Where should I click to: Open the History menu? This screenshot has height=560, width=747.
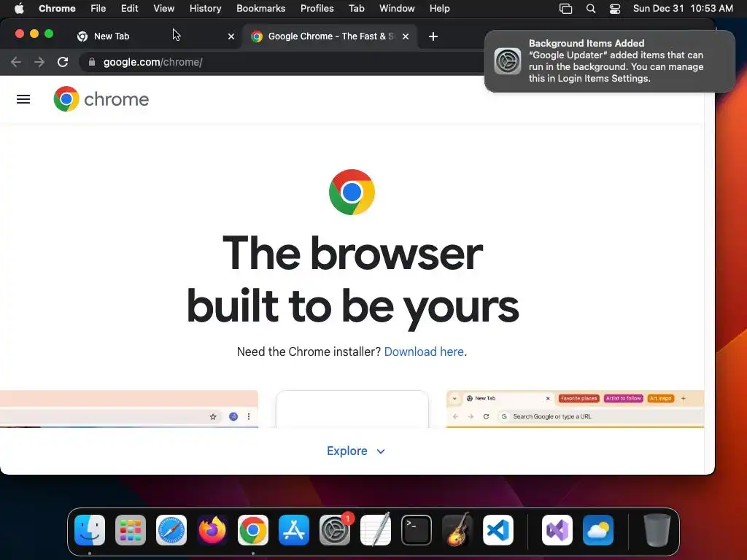click(x=205, y=9)
